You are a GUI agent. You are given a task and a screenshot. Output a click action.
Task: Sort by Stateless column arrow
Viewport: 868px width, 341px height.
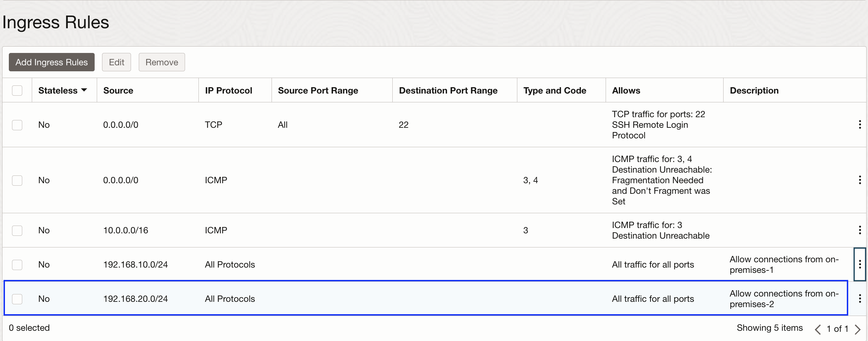point(84,90)
